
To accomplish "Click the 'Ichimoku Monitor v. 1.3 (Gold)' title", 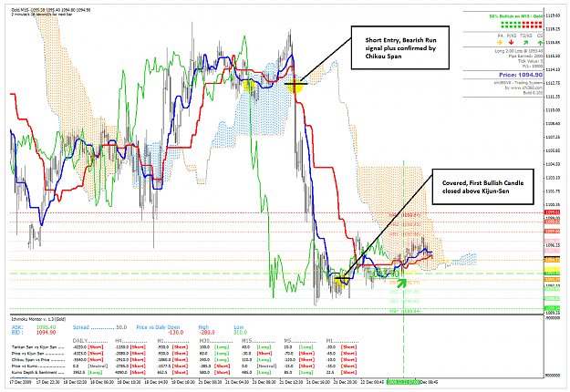I will click(x=38, y=319).
